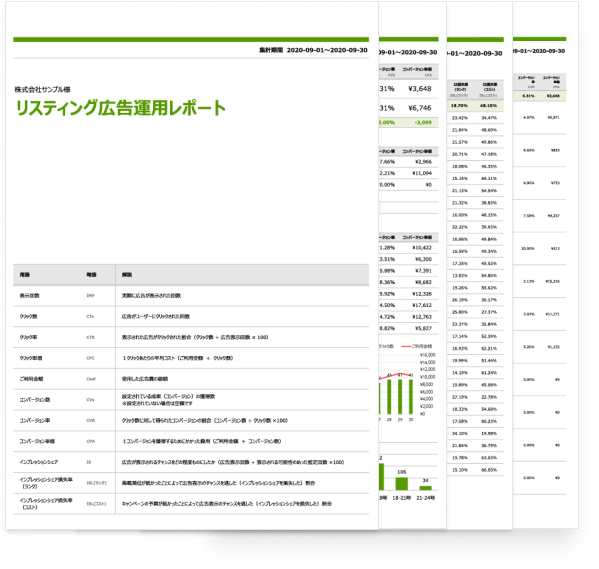
Task: Select the クリック数 glossary term
Action: (x=29, y=316)
